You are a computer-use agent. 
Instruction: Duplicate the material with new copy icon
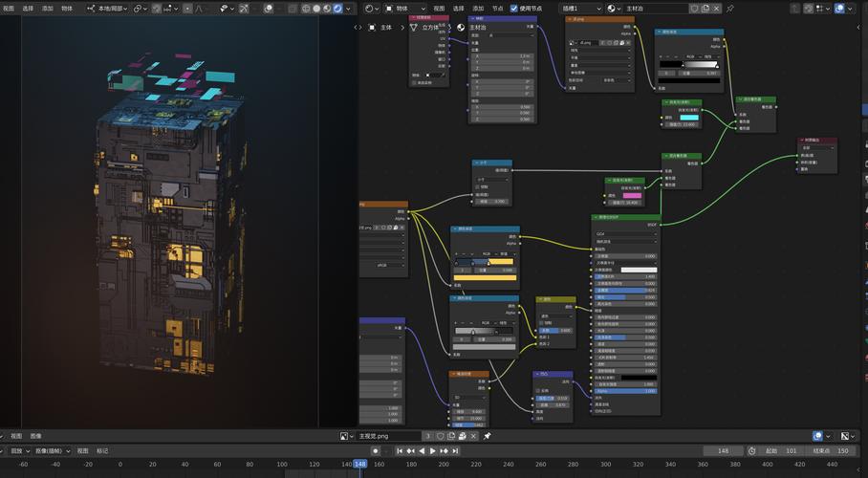705,9
